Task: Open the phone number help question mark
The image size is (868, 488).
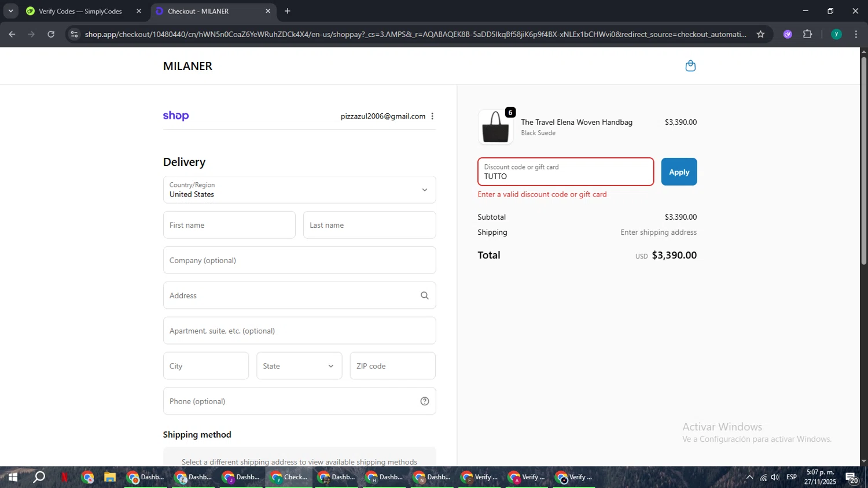Action: click(425, 401)
